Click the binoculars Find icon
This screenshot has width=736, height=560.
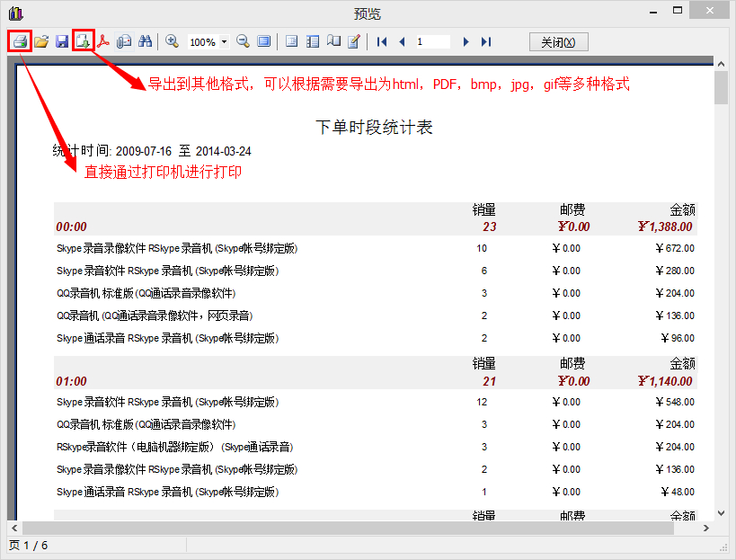[x=146, y=41]
